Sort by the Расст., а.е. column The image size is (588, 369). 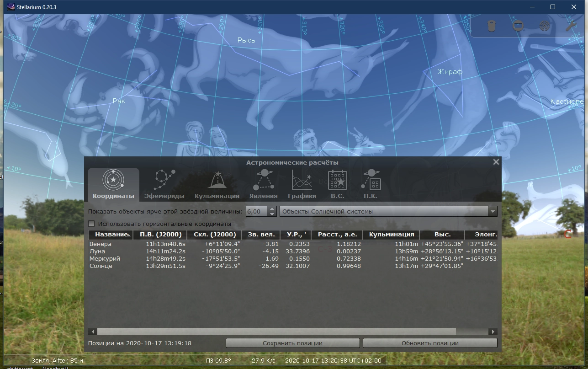337,235
